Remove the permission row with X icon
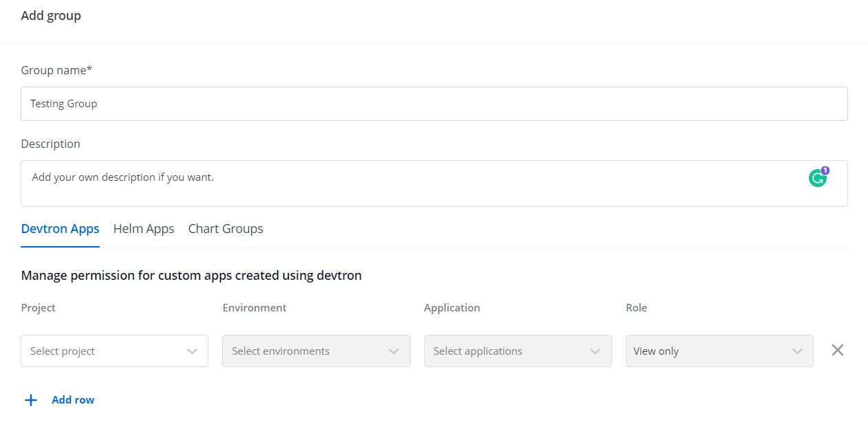868x429 pixels. click(837, 350)
